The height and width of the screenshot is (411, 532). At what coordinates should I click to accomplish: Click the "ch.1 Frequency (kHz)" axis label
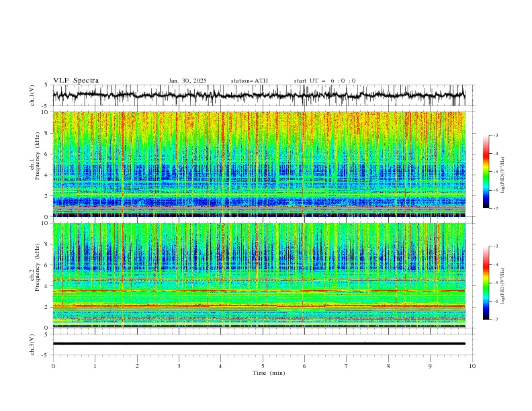35,156
